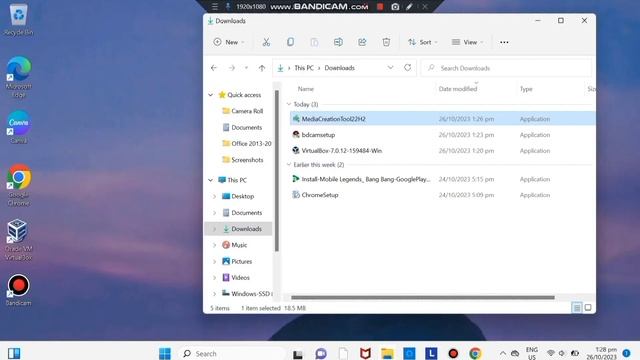Open the McAfee icon on the taskbar
The height and width of the screenshot is (360, 640).
coord(365,353)
